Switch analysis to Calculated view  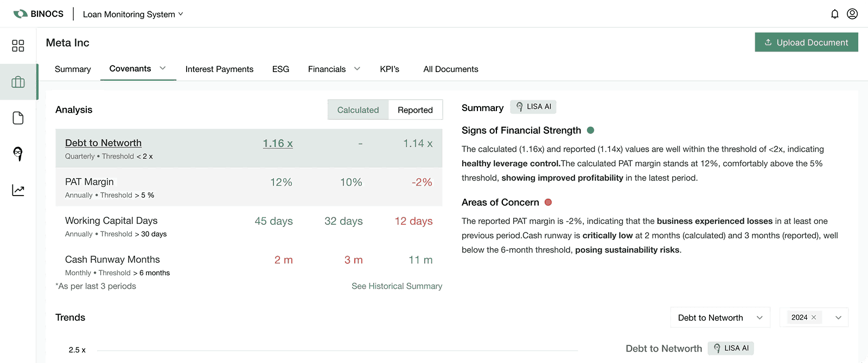click(358, 110)
